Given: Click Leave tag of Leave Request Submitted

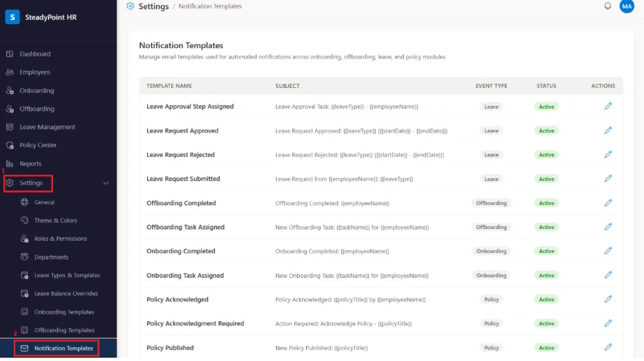Looking at the screenshot, I should point(491,179).
